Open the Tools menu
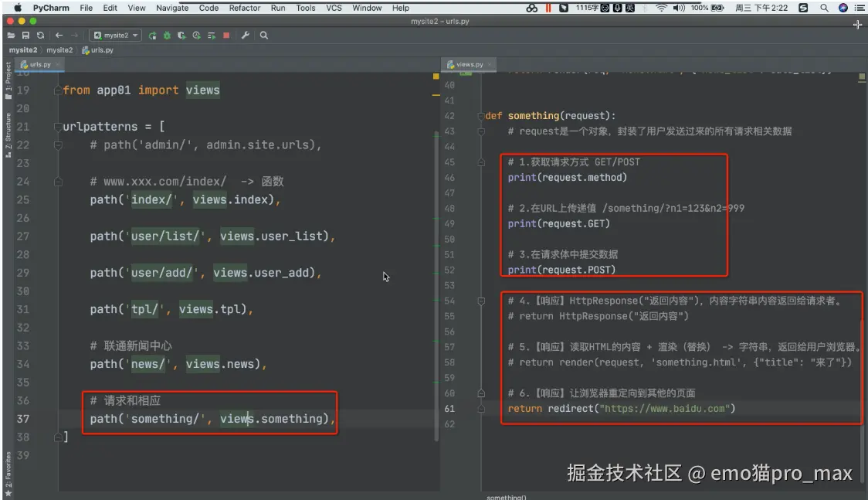The height and width of the screenshot is (500, 868). tap(306, 8)
